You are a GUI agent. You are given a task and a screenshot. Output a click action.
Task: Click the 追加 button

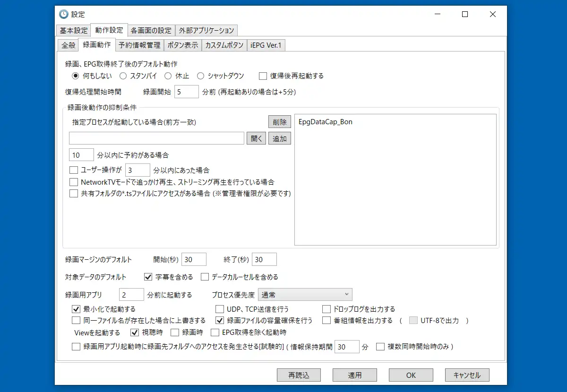[280, 138]
